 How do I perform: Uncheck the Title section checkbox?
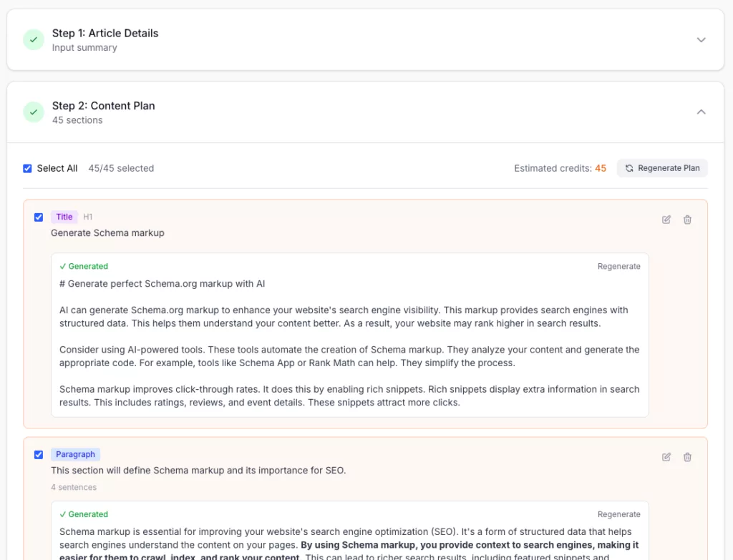(x=39, y=217)
